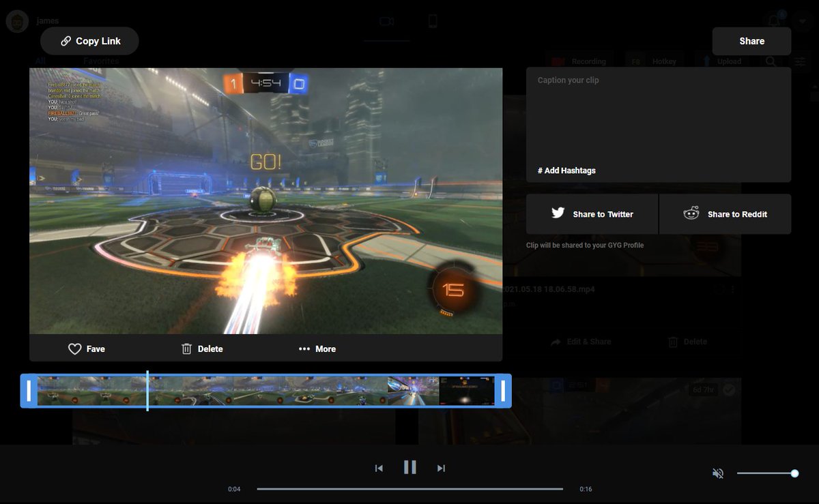Click the 'Clip will be shared to your GYG Profile' note

tap(585, 245)
